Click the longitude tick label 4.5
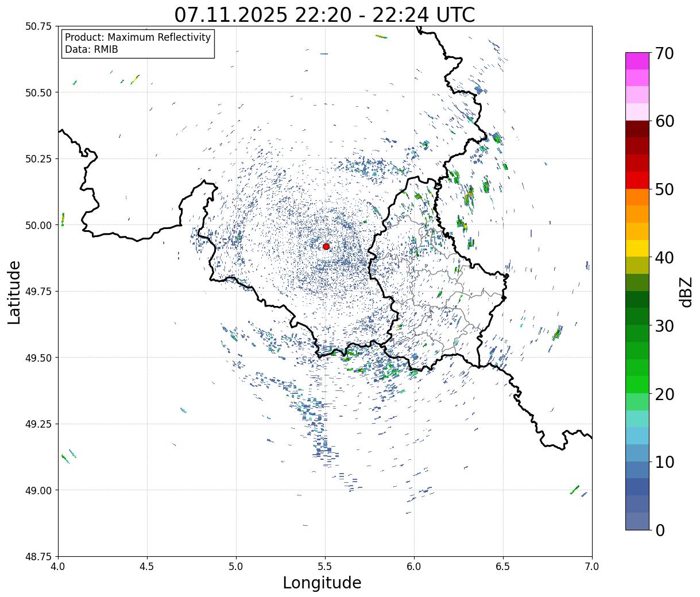Viewport: 700px width, 597px height. (x=147, y=567)
